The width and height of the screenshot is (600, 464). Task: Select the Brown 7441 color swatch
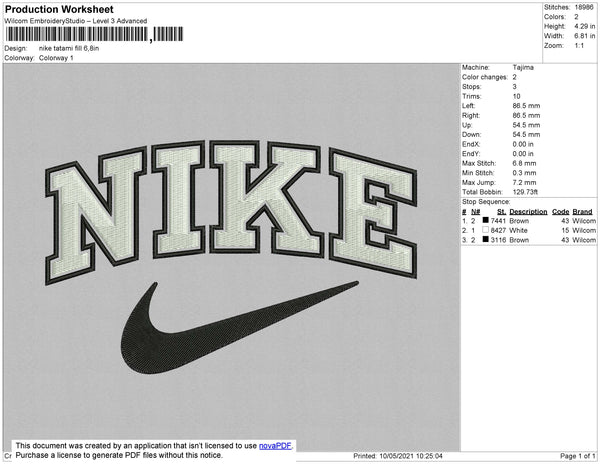(x=486, y=220)
